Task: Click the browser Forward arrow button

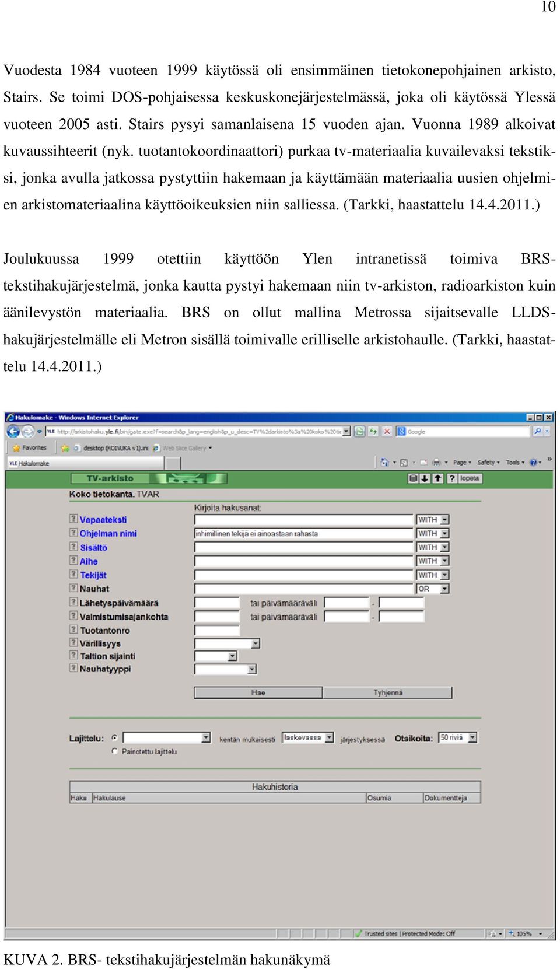Action: point(28,432)
